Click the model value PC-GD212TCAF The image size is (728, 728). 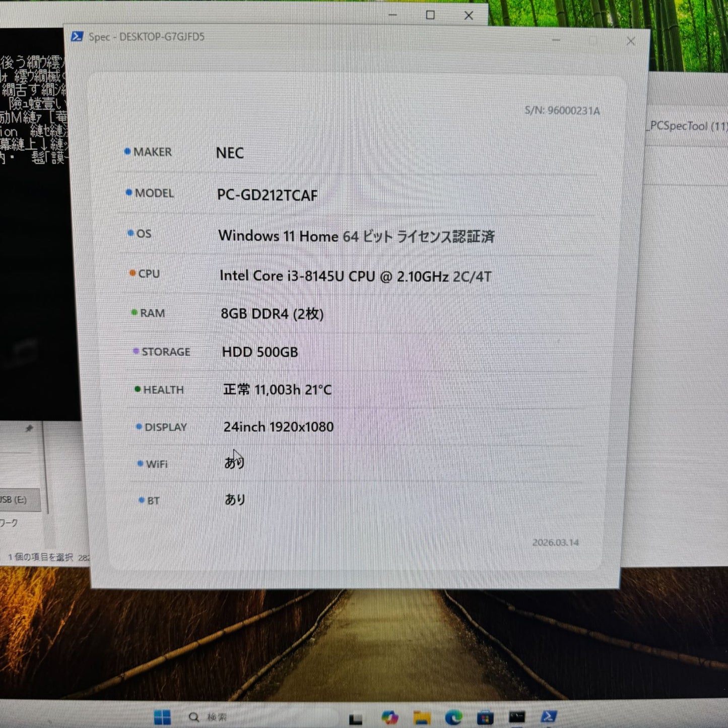(267, 195)
